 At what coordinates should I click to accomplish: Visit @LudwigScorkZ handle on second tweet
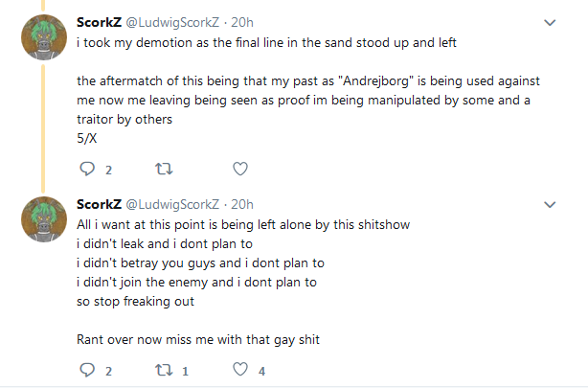[x=172, y=205]
